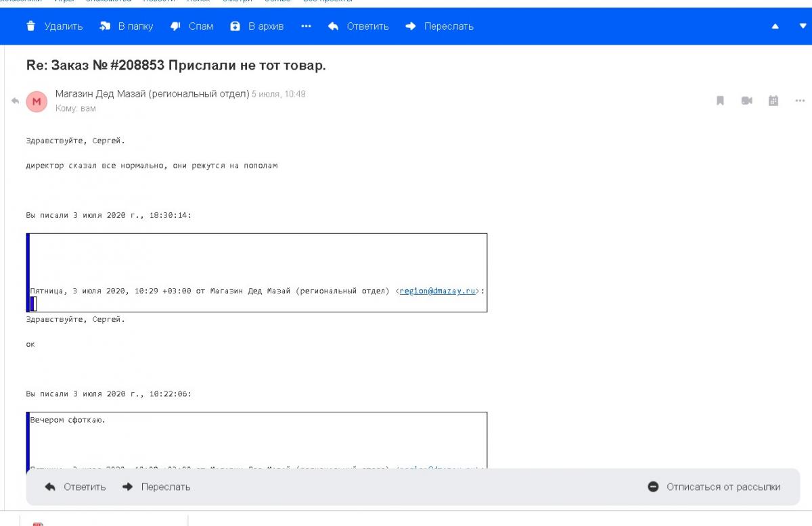The height and width of the screenshot is (526, 812).
Task: Go to previous email with up arrow
Action: (x=775, y=26)
